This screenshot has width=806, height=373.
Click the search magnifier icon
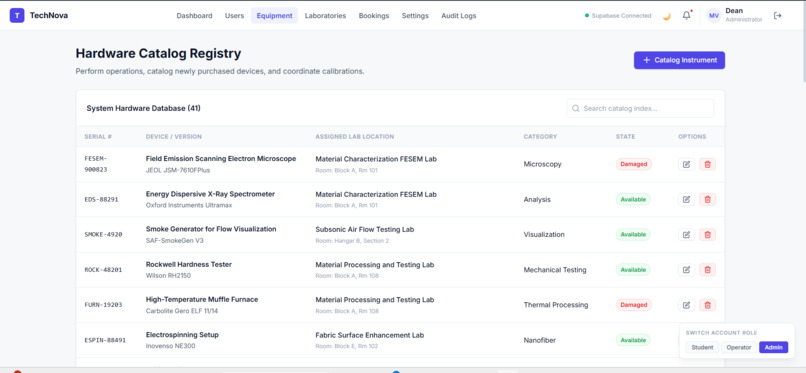coord(576,108)
